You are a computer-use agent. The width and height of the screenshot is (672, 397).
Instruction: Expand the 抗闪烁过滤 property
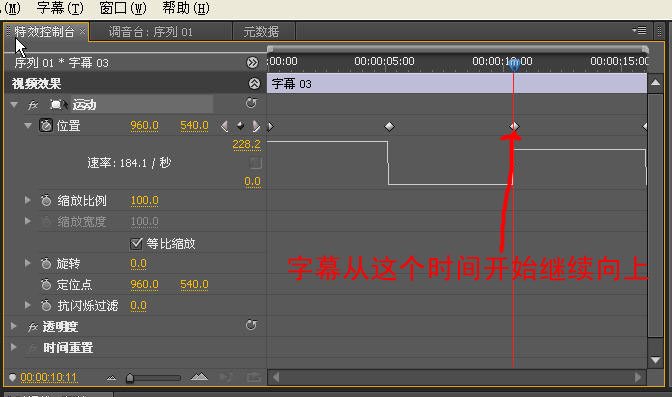coord(27,305)
